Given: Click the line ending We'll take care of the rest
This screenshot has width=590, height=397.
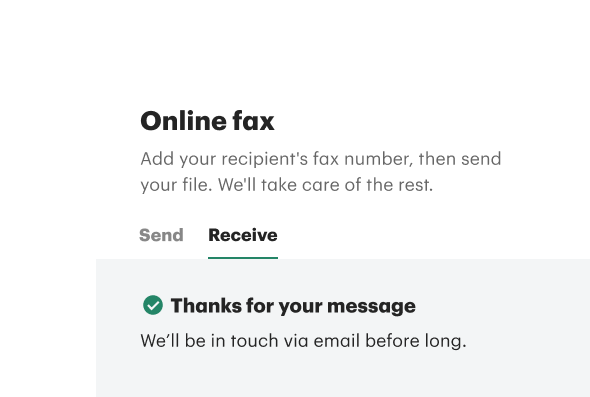Looking at the screenshot, I should pyautogui.click(x=287, y=185).
